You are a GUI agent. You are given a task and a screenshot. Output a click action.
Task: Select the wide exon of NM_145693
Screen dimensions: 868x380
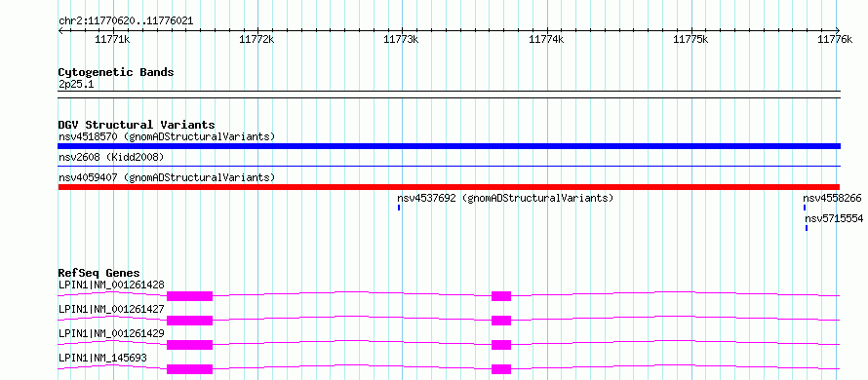(x=190, y=369)
